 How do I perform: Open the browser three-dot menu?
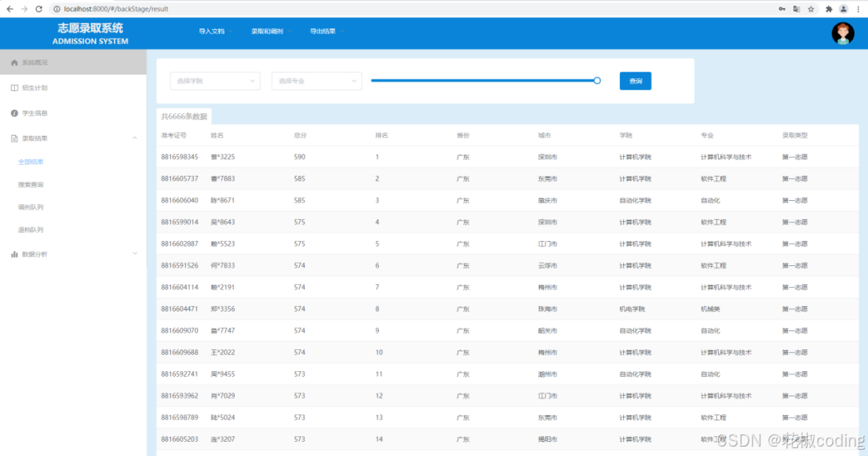tap(858, 9)
